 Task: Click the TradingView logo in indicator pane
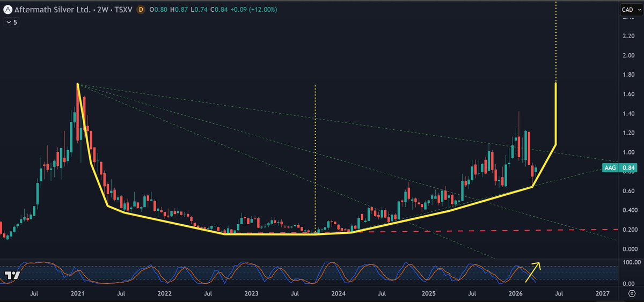click(x=13, y=275)
